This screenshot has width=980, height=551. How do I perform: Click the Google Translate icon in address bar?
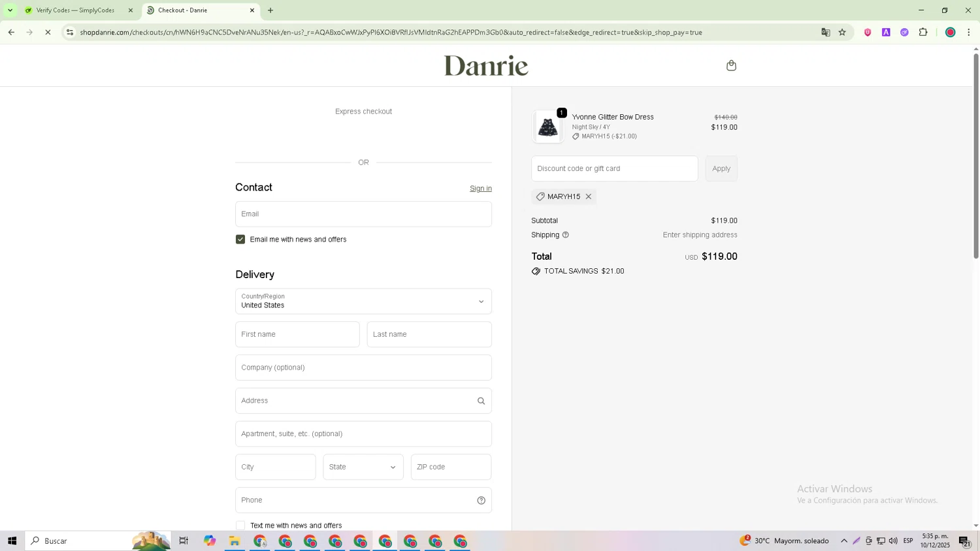pyautogui.click(x=826, y=32)
